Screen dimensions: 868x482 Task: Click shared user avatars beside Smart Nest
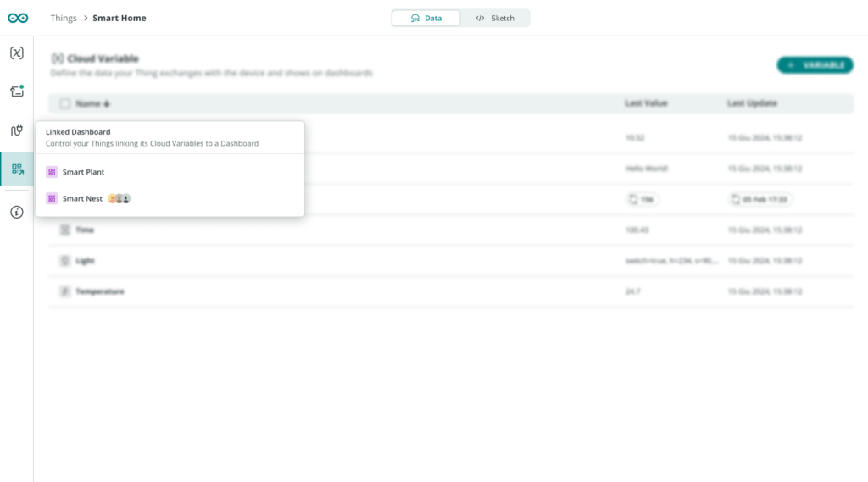point(119,198)
